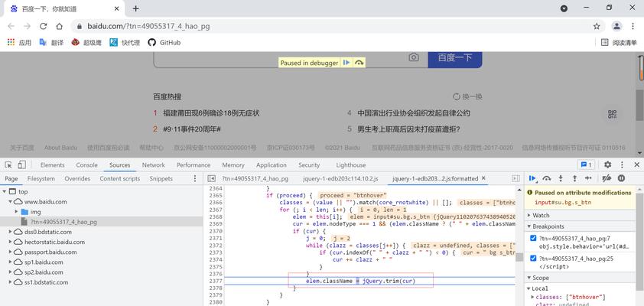Image resolution: width=644 pixels, height=306 pixels.
Task: Close the formatted jquery file tab
Action: (x=483, y=178)
